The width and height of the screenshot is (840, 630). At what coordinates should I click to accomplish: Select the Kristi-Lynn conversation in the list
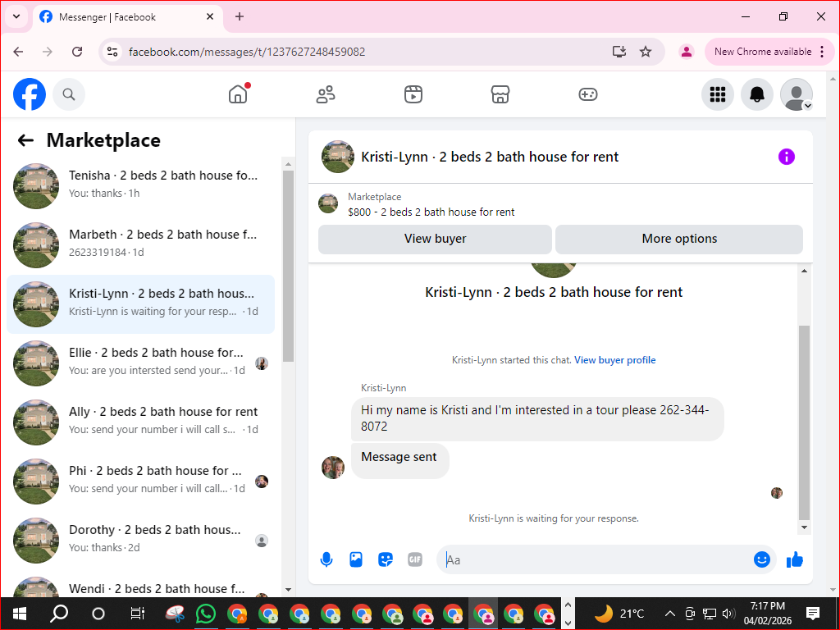click(x=140, y=304)
